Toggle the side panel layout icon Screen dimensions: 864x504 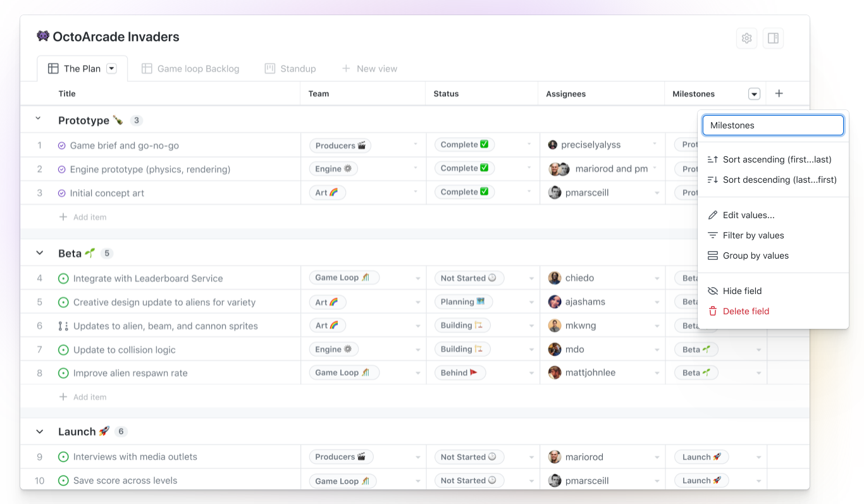tap(773, 39)
